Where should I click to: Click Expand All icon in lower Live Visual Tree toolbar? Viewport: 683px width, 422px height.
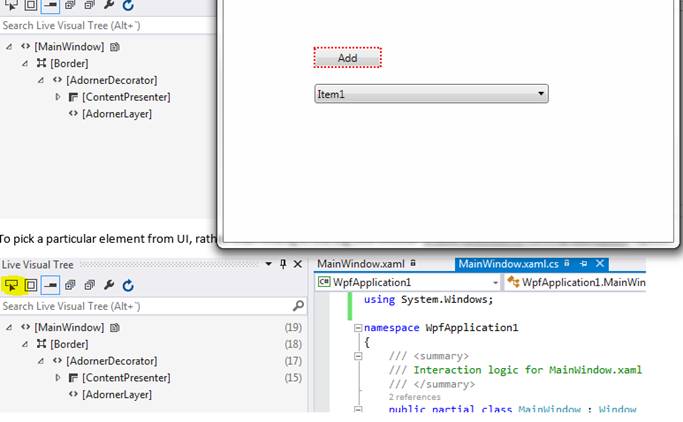coord(70,286)
